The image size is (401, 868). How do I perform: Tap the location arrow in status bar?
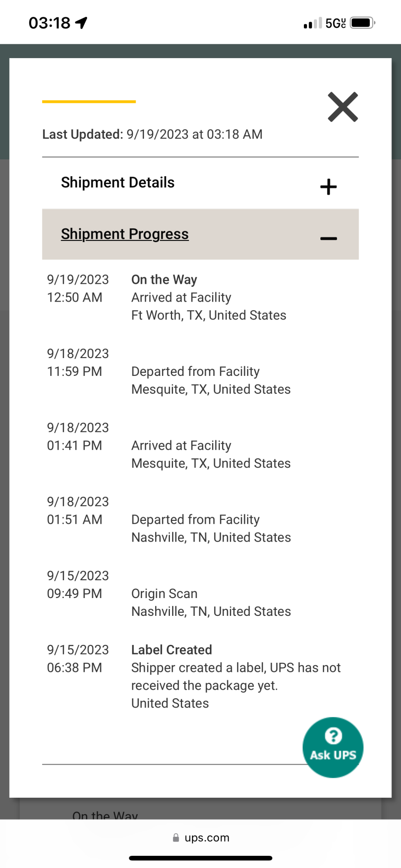81,23
